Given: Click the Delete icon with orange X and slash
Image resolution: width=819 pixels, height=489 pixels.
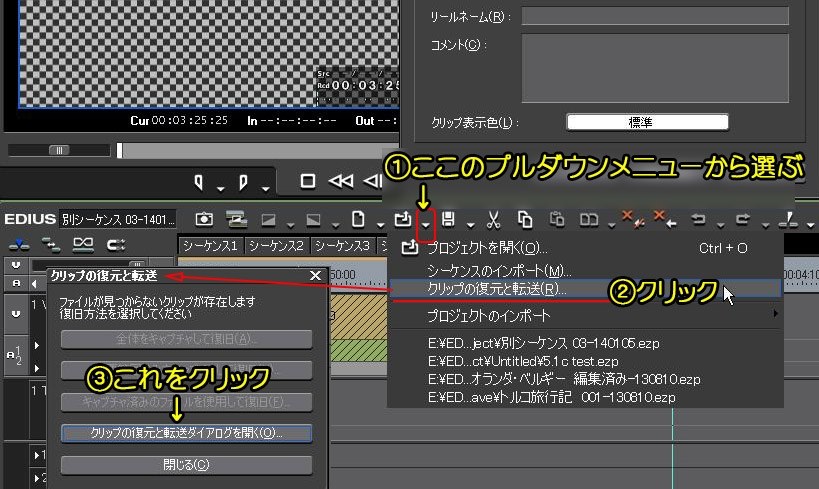Looking at the screenshot, I should 633,219.
